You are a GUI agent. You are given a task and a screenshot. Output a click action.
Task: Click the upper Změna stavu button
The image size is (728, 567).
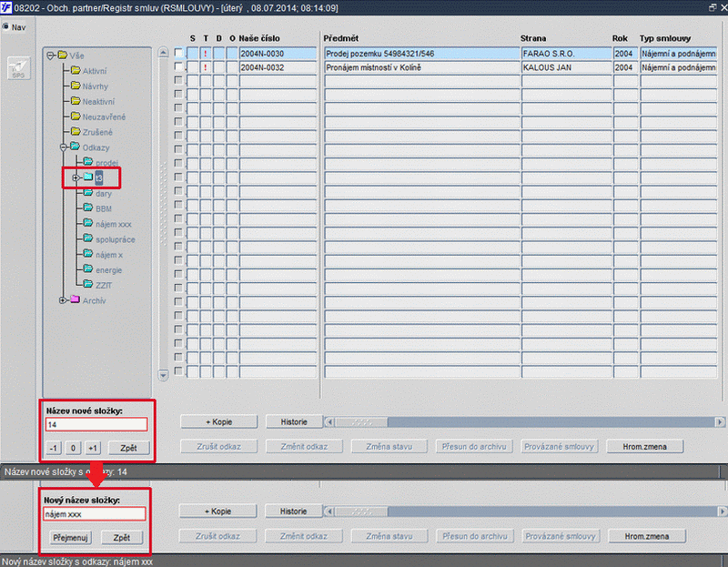coord(389,447)
